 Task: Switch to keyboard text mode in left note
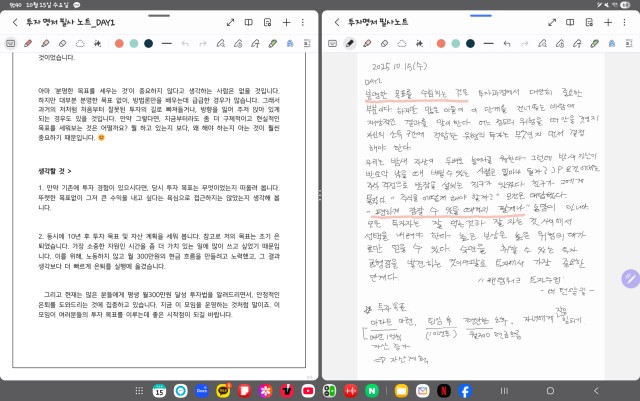tap(11, 43)
